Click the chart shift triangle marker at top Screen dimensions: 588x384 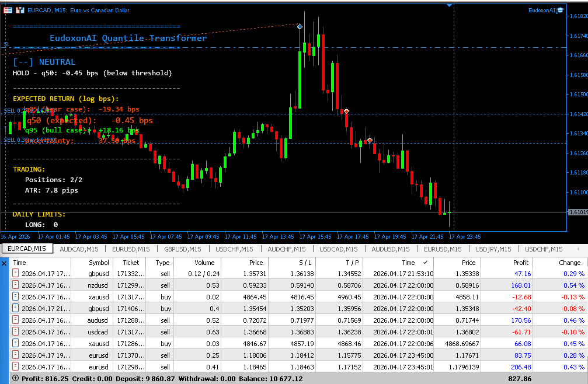coord(449,5)
